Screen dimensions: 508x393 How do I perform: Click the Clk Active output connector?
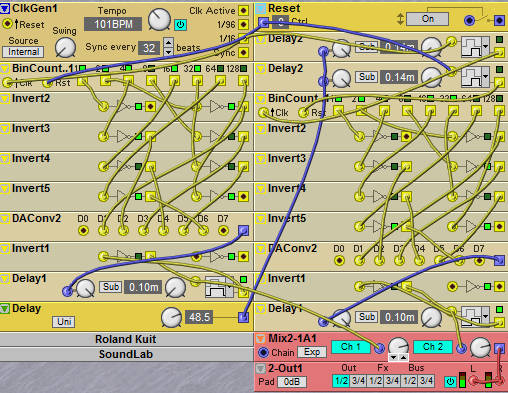pyautogui.click(x=243, y=10)
